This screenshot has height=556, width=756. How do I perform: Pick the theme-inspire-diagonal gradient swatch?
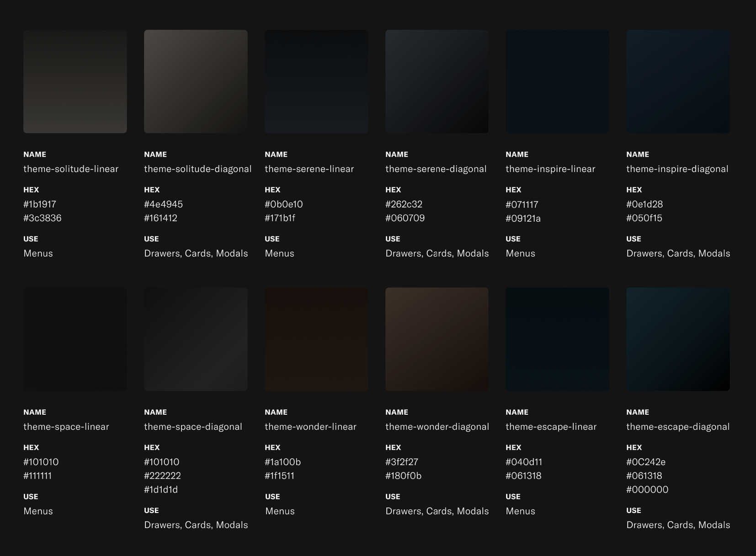(x=678, y=81)
